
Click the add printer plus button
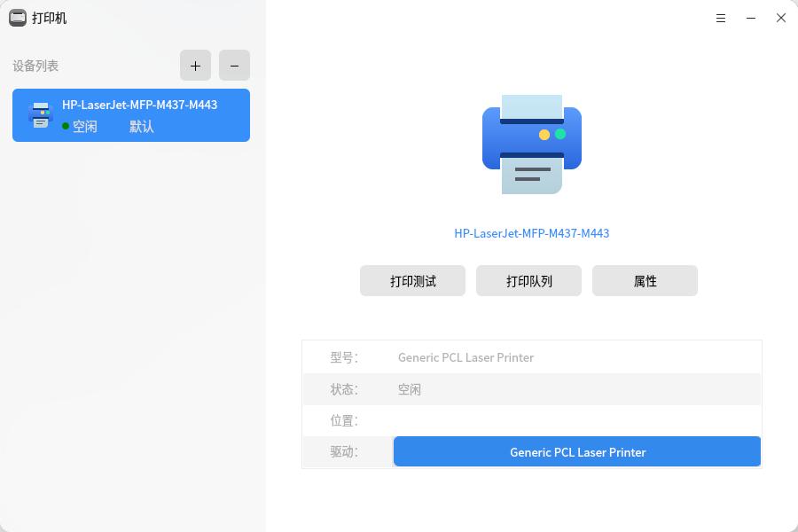pos(195,66)
